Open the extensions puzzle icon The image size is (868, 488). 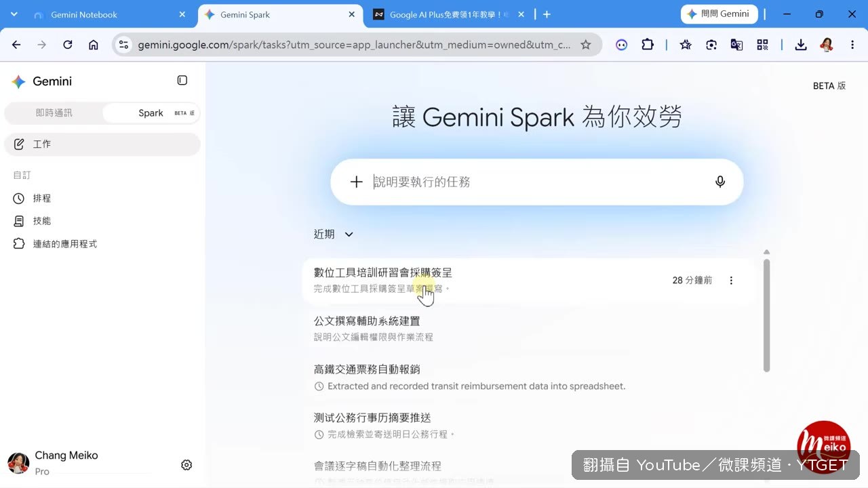(648, 45)
